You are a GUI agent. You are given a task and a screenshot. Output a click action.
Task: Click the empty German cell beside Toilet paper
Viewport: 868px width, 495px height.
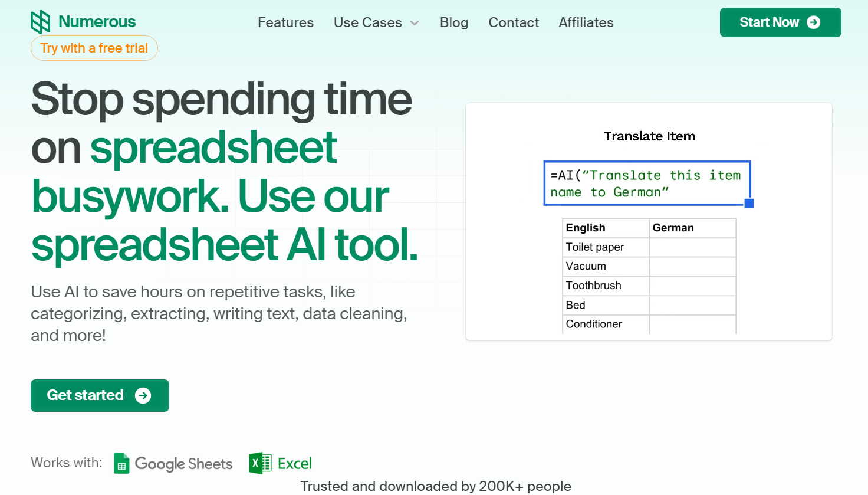point(692,247)
